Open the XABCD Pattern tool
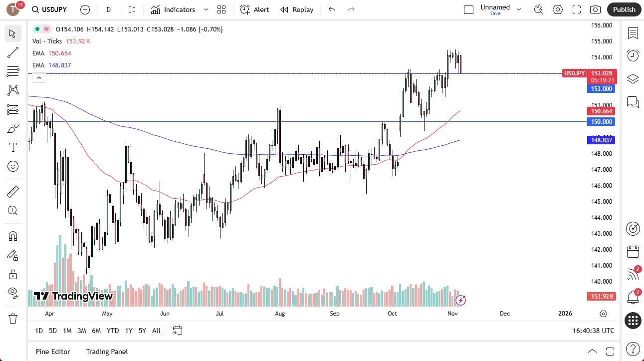 pyautogui.click(x=13, y=89)
